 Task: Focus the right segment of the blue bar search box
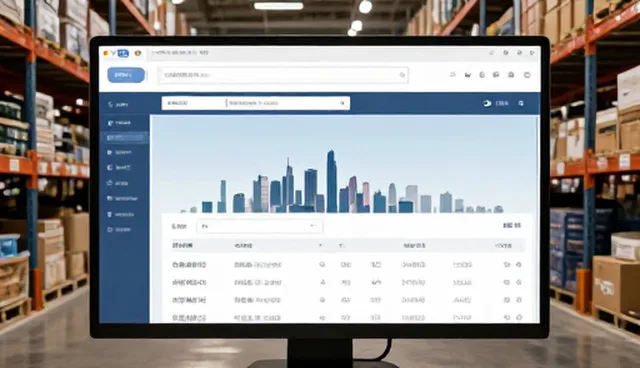point(287,103)
